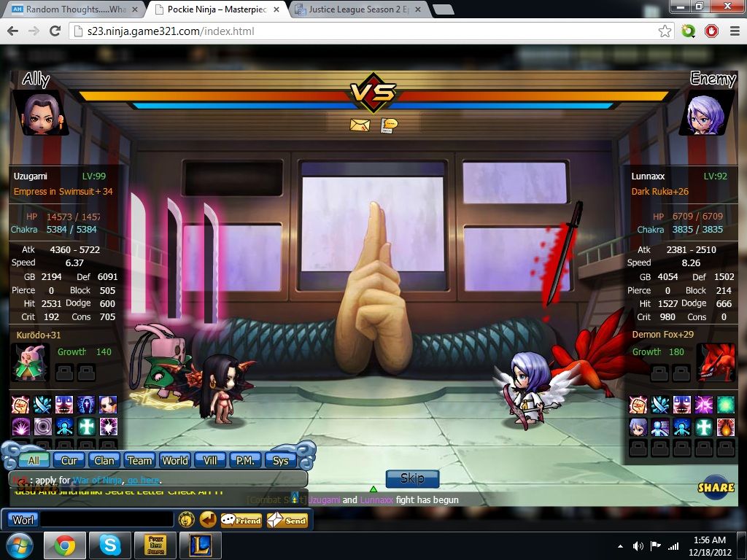Switch chat to the P.M. tab
The image size is (747, 560).
245,461
